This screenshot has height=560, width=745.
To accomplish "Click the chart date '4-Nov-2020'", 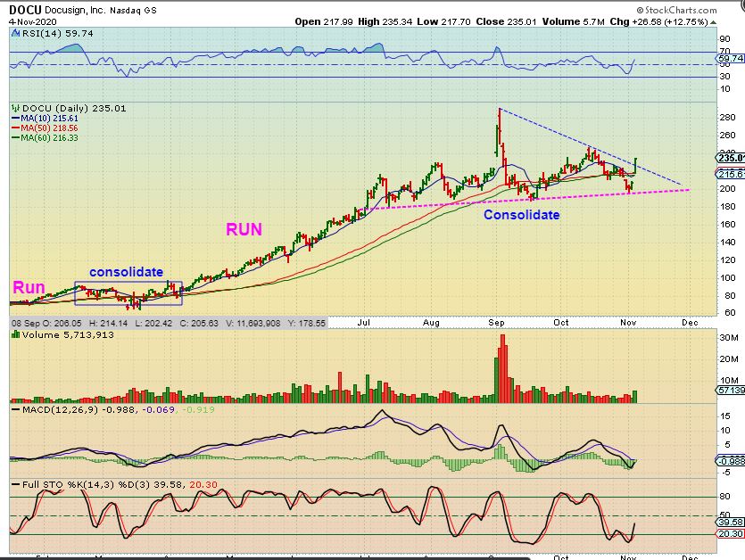I will click(x=33, y=22).
